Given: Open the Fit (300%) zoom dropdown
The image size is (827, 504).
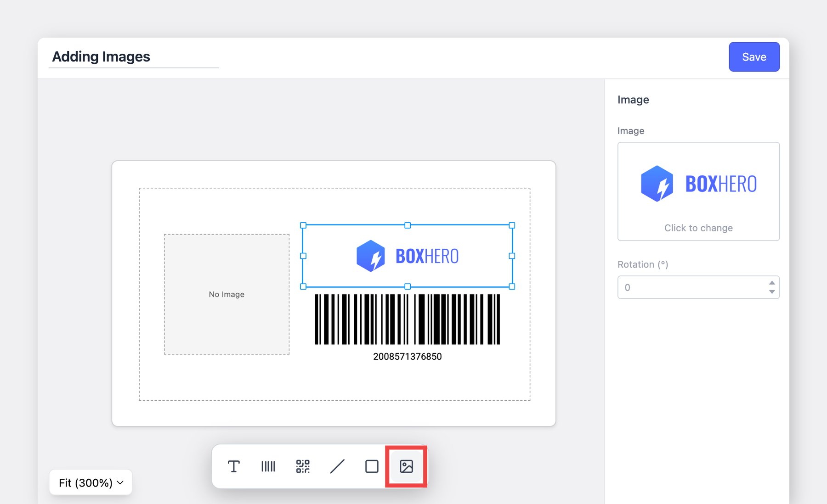Looking at the screenshot, I should 91,482.
